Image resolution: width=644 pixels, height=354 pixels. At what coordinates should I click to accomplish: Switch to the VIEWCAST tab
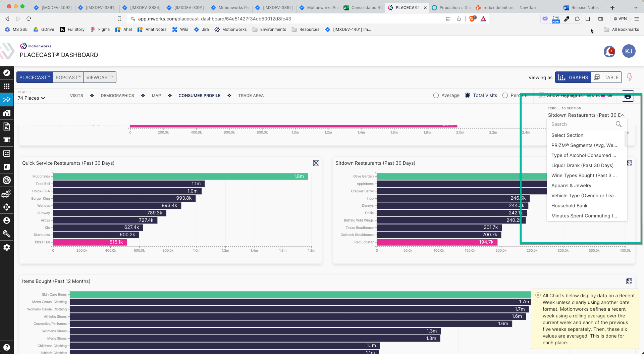(100, 77)
